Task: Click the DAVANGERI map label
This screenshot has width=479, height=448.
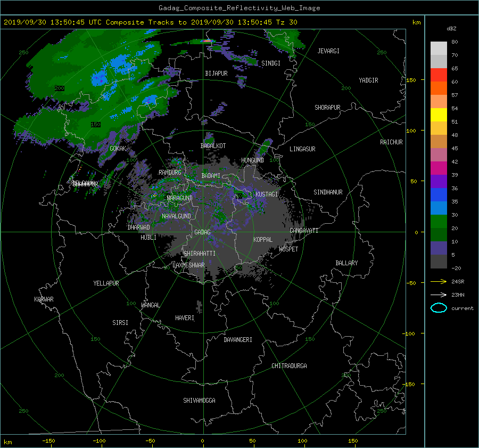Action: point(238,340)
